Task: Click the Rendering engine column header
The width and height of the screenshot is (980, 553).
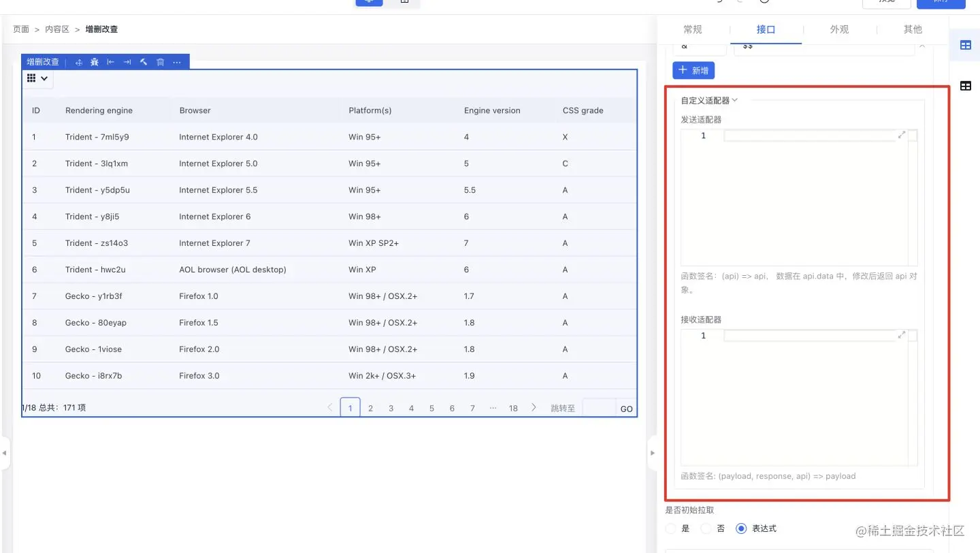Action: [99, 110]
